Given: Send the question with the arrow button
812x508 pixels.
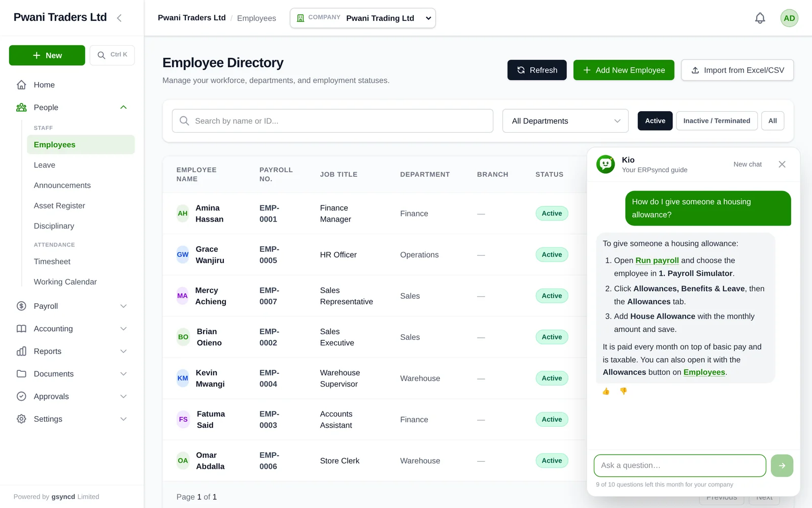Looking at the screenshot, I should [x=782, y=465].
